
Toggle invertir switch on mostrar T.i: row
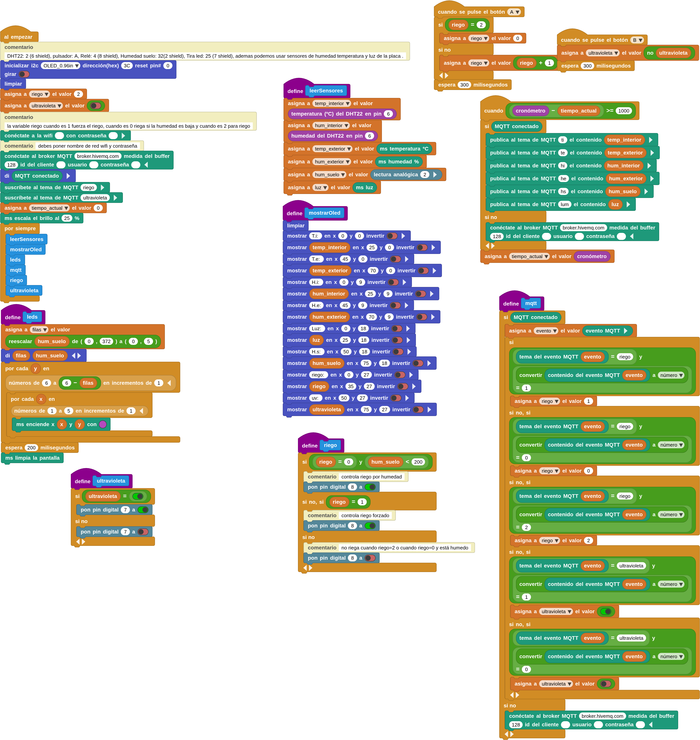[392, 236]
